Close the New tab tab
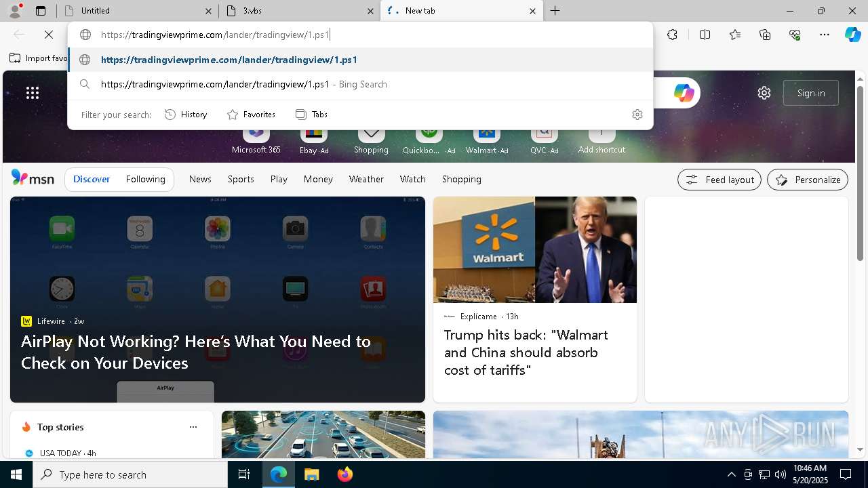This screenshot has width=868, height=488. [532, 11]
